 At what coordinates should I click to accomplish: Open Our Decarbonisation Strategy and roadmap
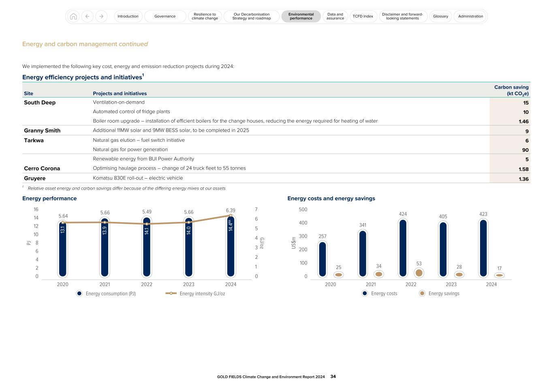point(251,16)
